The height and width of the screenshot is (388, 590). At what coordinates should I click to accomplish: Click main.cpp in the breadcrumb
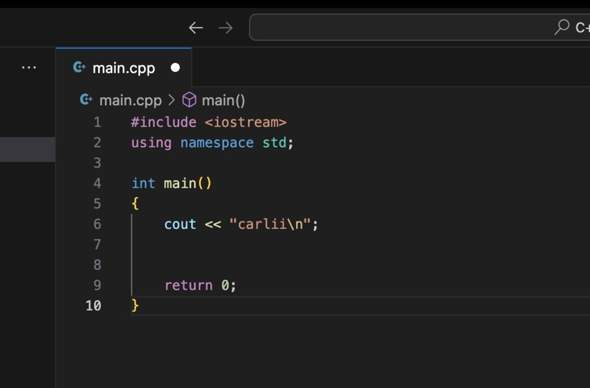(x=130, y=100)
